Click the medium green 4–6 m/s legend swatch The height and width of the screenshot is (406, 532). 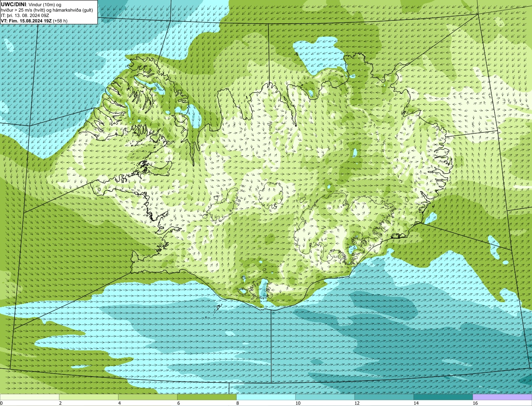pos(148,397)
